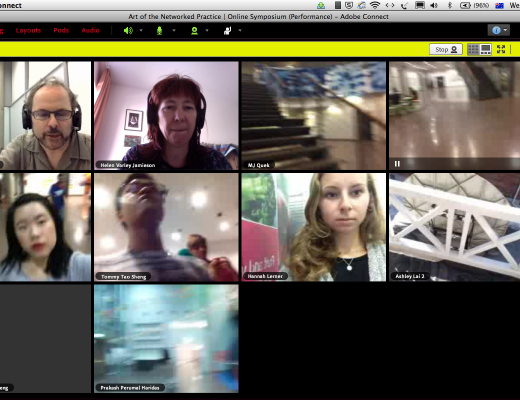Click the green speaker audio icon
520x400 pixels.
(128, 31)
